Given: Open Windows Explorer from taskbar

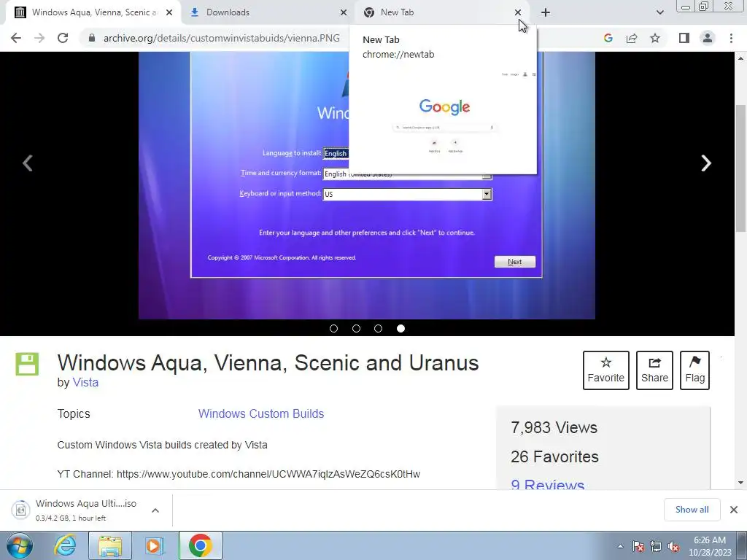Looking at the screenshot, I should tap(110, 545).
